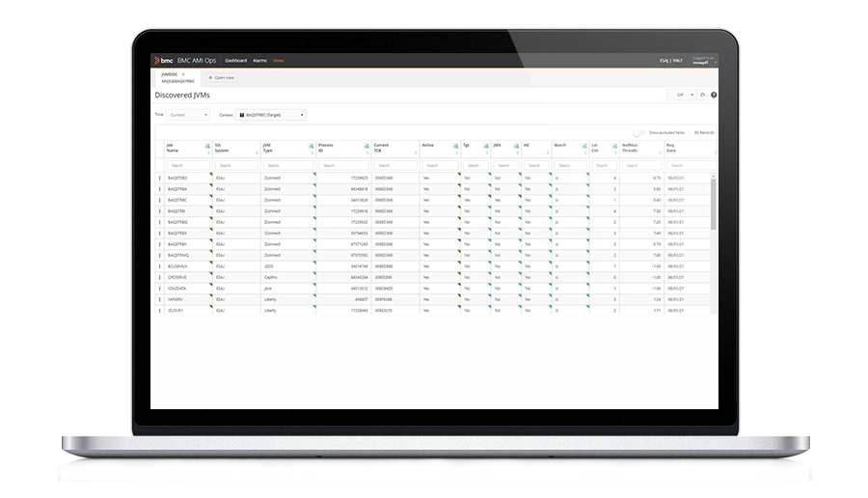Click filter icon in Process ID column
This screenshot has width=868, height=498.
[x=366, y=147]
